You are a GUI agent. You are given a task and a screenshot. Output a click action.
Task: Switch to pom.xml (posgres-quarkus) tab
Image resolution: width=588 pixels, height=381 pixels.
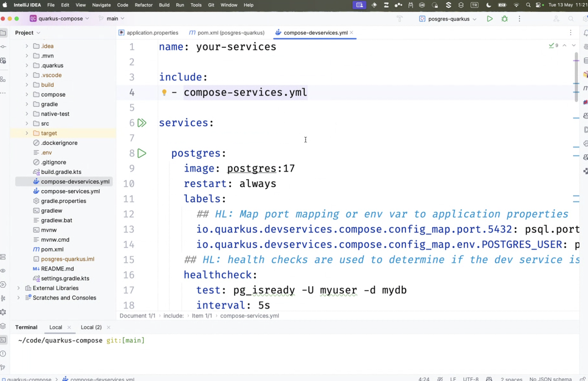tap(227, 33)
